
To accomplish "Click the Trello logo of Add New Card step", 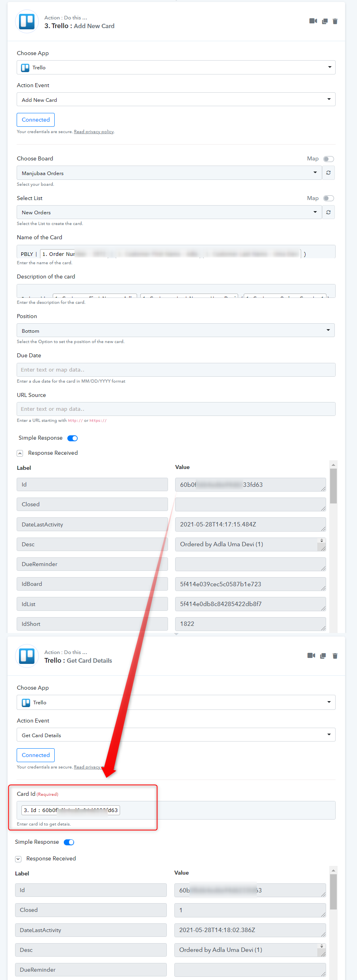I will (x=27, y=21).
